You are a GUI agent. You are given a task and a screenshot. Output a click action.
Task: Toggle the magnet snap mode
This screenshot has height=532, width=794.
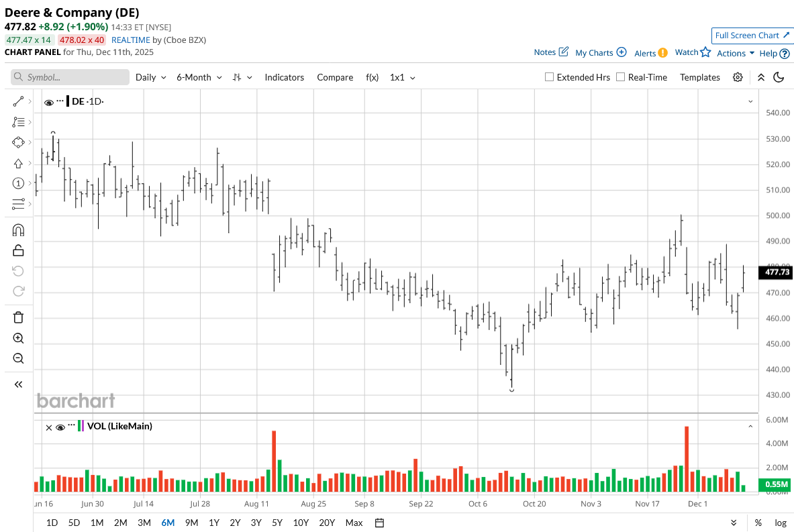click(x=18, y=230)
